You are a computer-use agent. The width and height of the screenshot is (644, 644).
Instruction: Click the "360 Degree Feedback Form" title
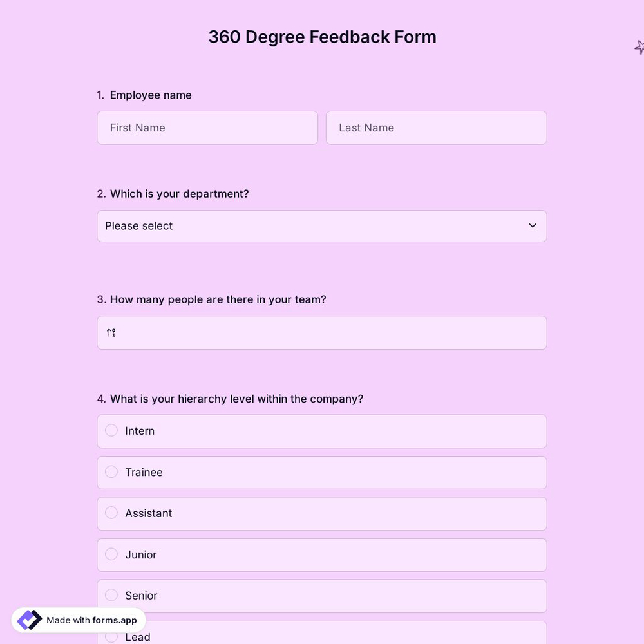pos(322,37)
